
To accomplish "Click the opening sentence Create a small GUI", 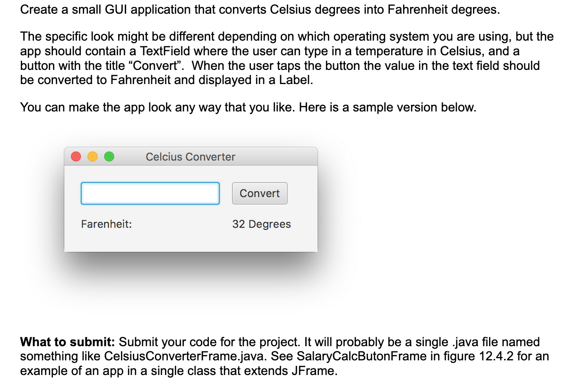I will (x=259, y=10).
